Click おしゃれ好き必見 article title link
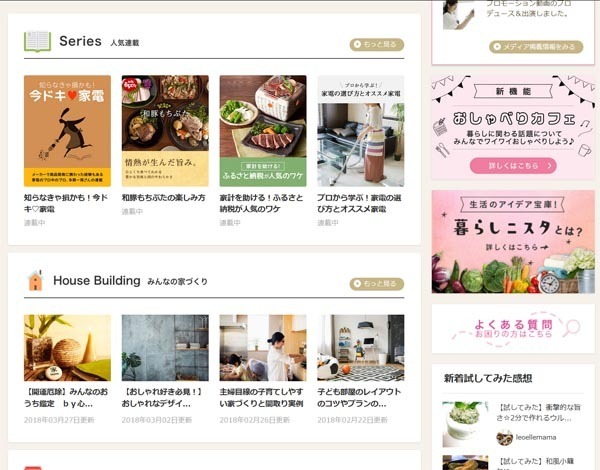This screenshot has height=470, width=600. [x=162, y=398]
